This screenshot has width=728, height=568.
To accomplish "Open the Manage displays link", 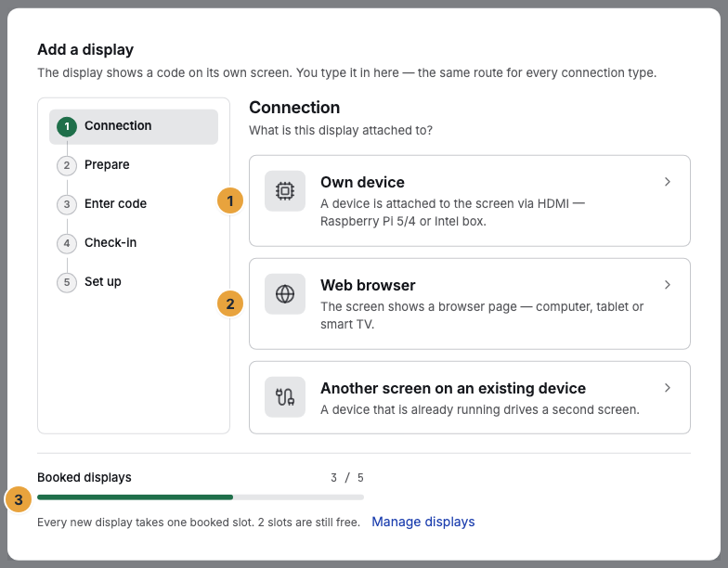I will [x=423, y=522].
